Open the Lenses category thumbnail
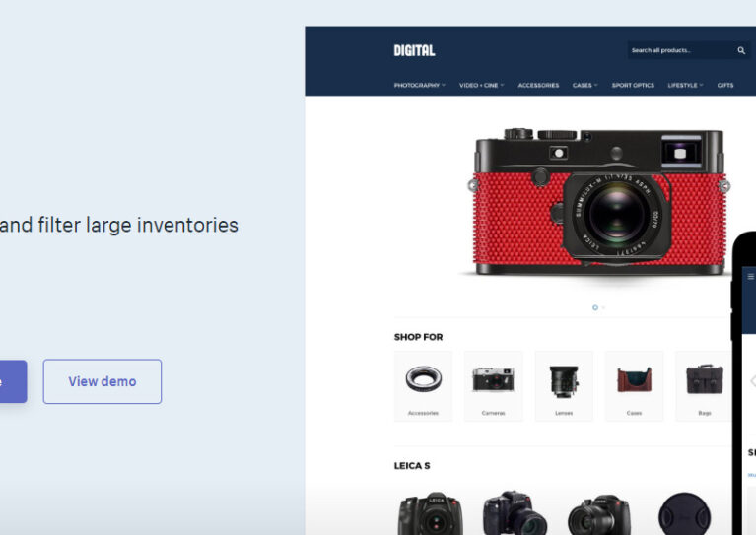 (x=564, y=386)
